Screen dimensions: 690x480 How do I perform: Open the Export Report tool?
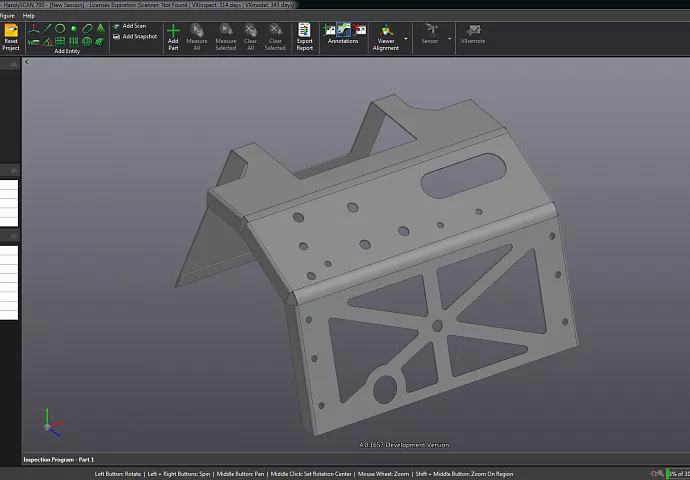pyautogui.click(x=304, y=32)
